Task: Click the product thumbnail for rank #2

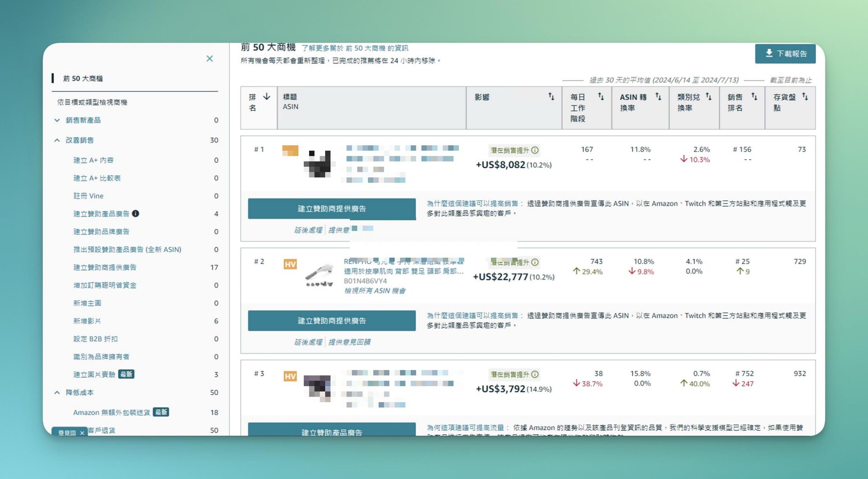Action: [x=319, y=275]
